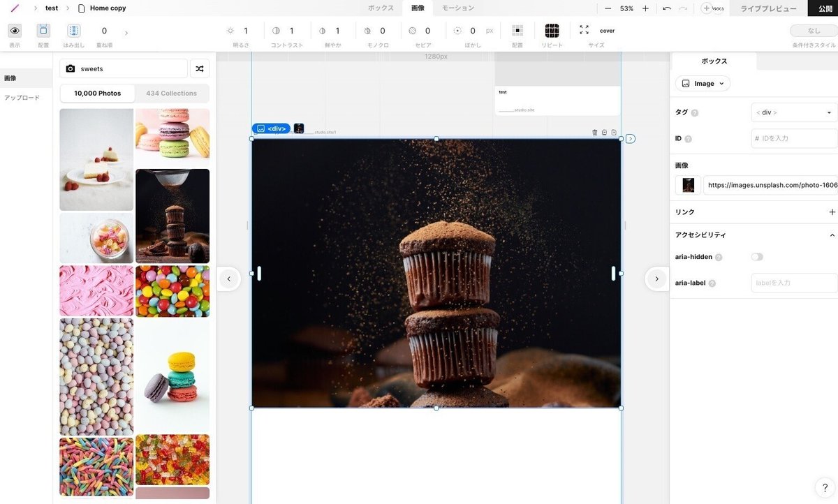Select the cheesecake with strawberries photo

coord(96,159)
